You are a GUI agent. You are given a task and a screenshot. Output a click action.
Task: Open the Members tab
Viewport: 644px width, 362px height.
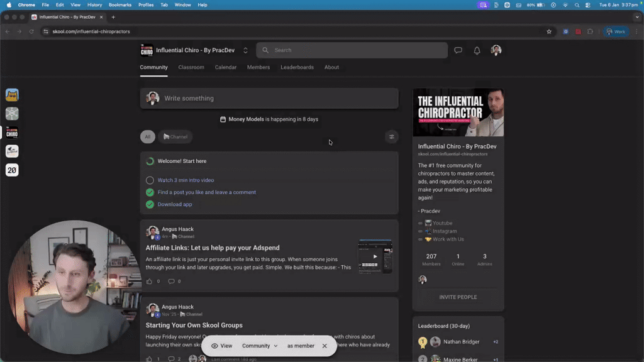258,67
